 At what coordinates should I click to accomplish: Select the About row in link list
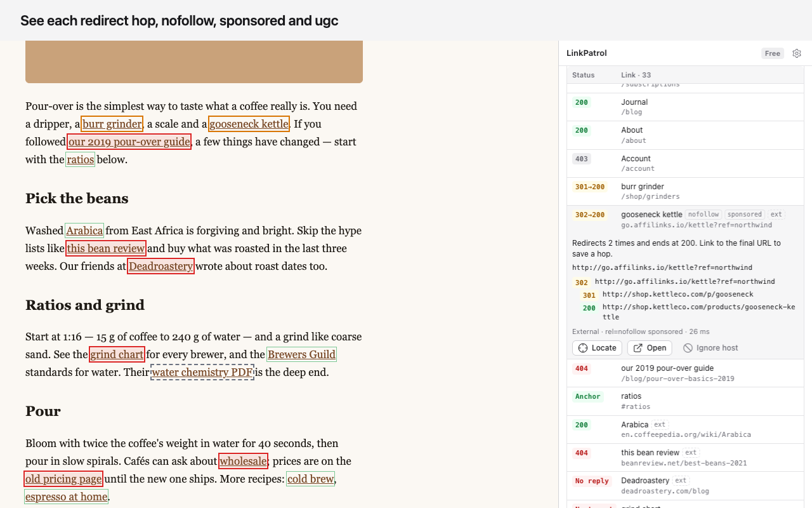click(685, 135)
